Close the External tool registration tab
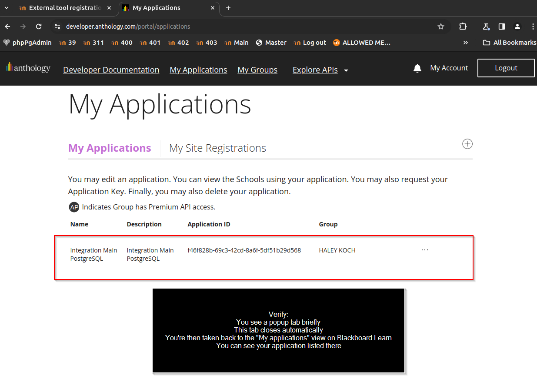This screenshot has width=537, height=392. [109, 8]
